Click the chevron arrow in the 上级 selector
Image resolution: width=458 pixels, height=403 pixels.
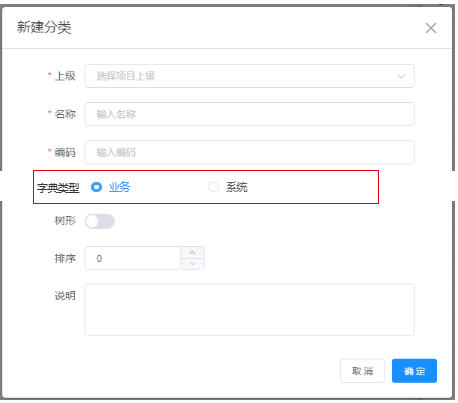pos(401,76)
